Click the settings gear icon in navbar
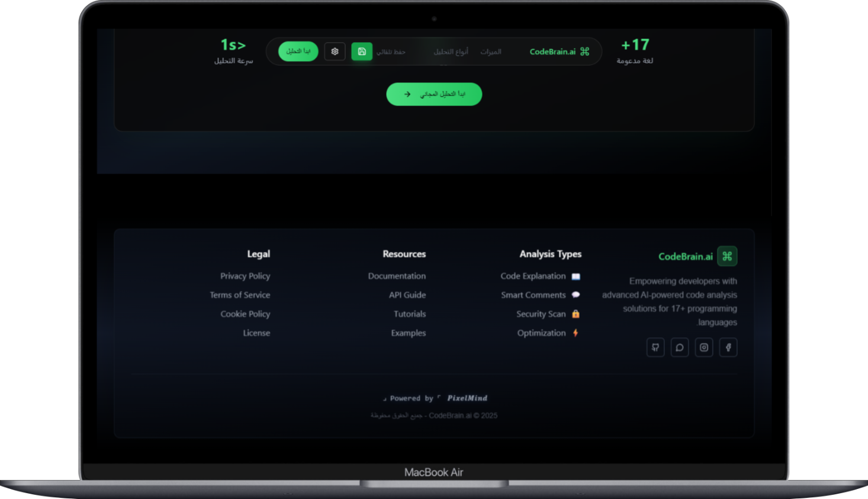 pyautogui.click(x=335, y=52)
